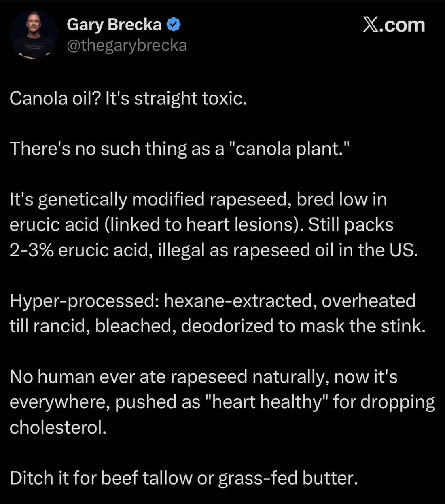Click the word "Hyper-processed:"
The width and height of the screenshot is (445, 504).
pyautogui.click(x=84, y=301)
